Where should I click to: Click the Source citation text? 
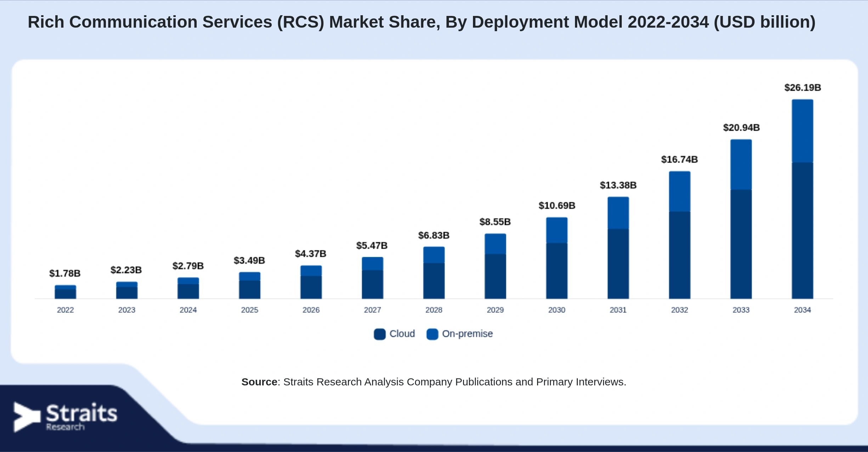(434, 382)
